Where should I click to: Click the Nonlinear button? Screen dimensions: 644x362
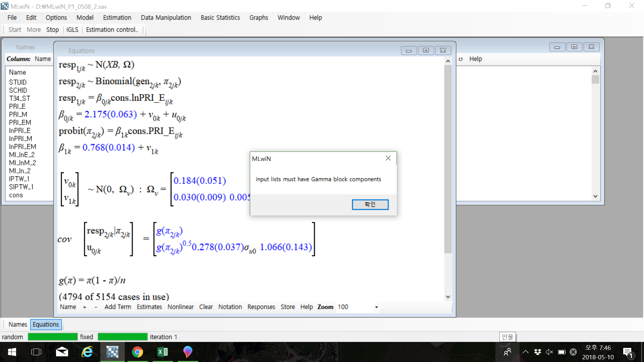[180, 307]
